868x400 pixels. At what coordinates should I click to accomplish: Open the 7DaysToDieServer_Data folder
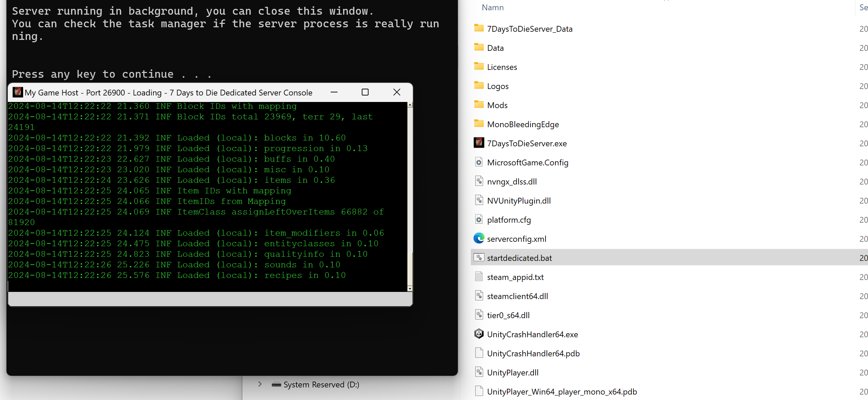tap(529, 29)
